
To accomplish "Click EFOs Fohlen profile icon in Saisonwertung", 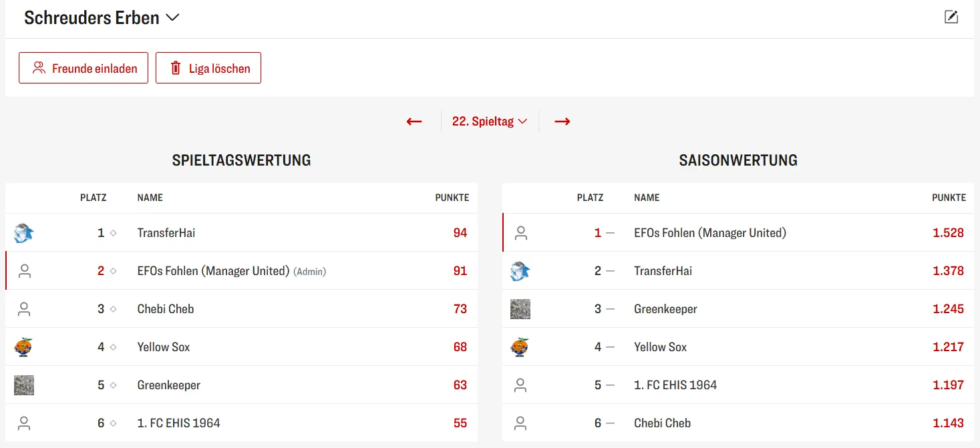I will click(521, 233).
